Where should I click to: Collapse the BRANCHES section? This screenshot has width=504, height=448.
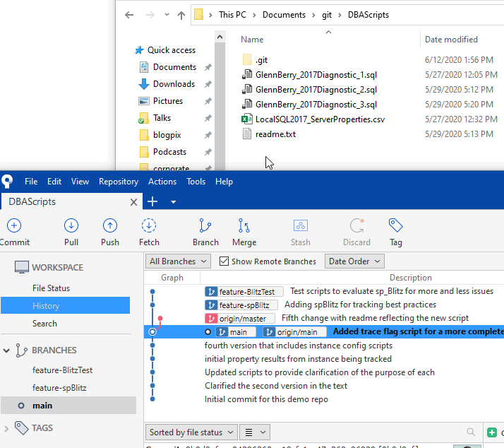point(6,350)
